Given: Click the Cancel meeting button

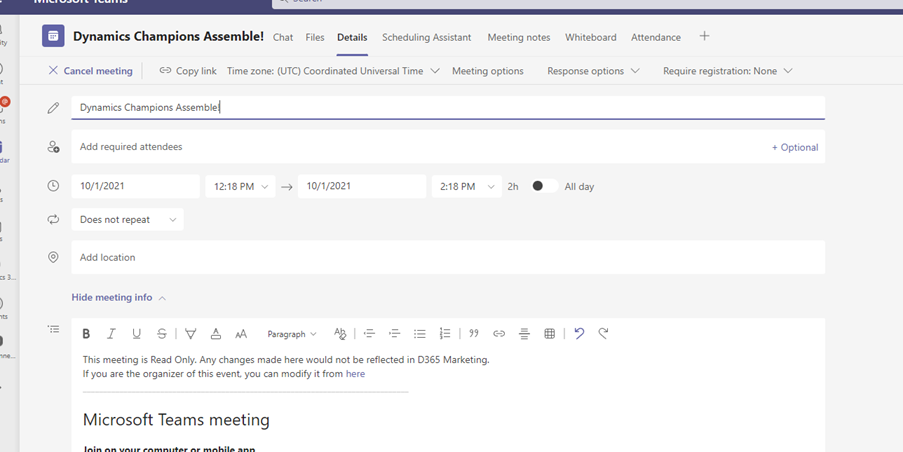Looking at the screenshot, I should [90, 71].
